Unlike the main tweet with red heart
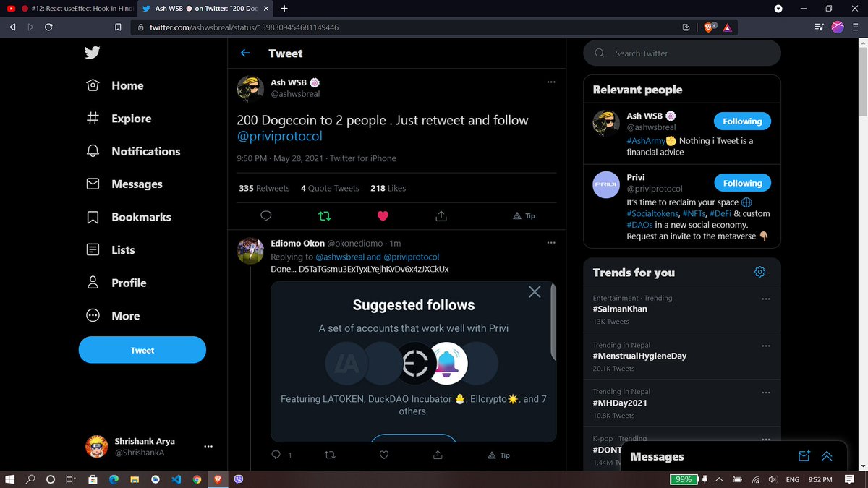The height and width of the screenshot is (488, 868). tap(383, 215)
